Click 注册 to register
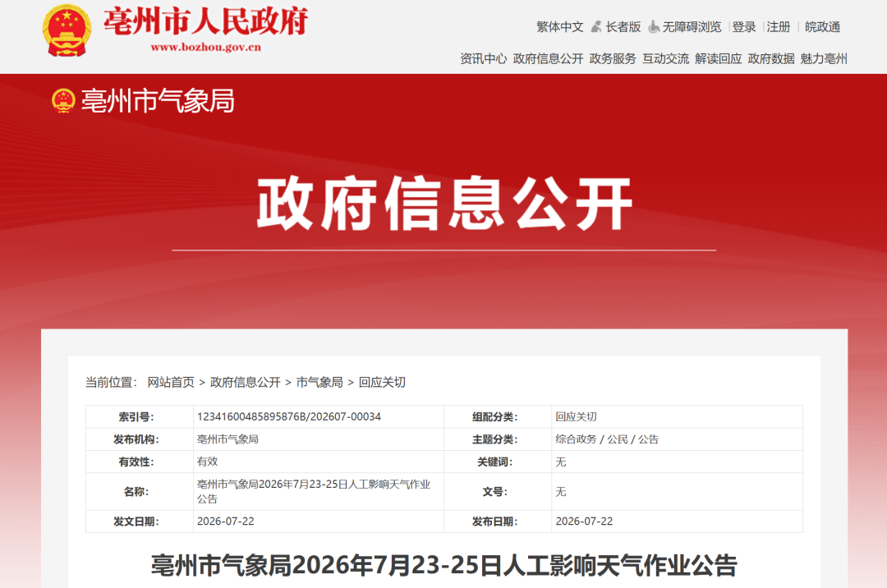The height and width of the screenshot is (588, 887). point(779,26)
